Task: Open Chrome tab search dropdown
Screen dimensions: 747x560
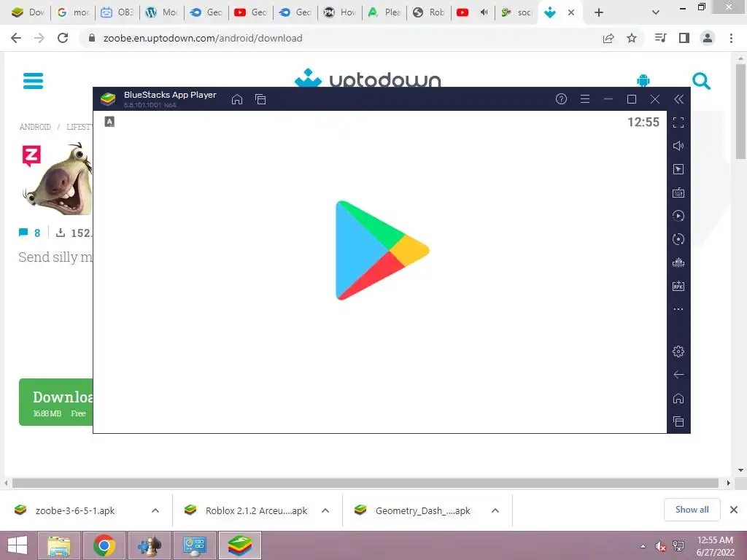Action: tap(656, 13)
